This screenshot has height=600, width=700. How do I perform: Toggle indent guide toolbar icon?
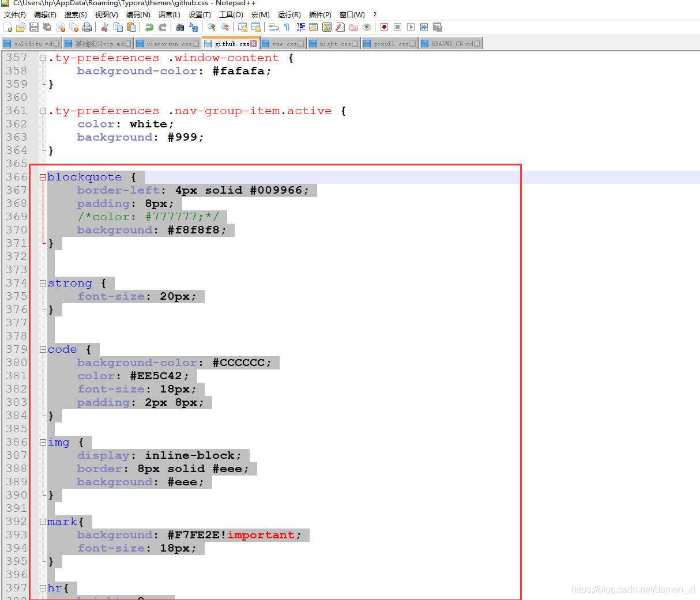tap(300, 27)
